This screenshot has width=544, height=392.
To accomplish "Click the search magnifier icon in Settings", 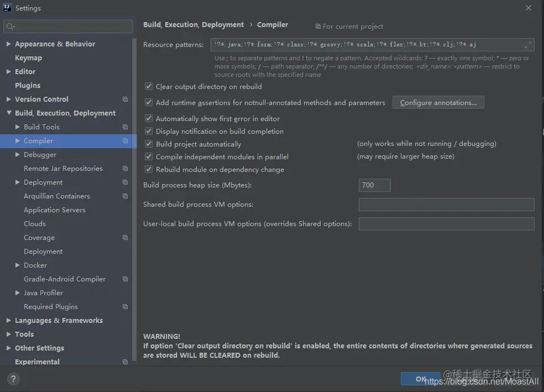I will point(10,27).
